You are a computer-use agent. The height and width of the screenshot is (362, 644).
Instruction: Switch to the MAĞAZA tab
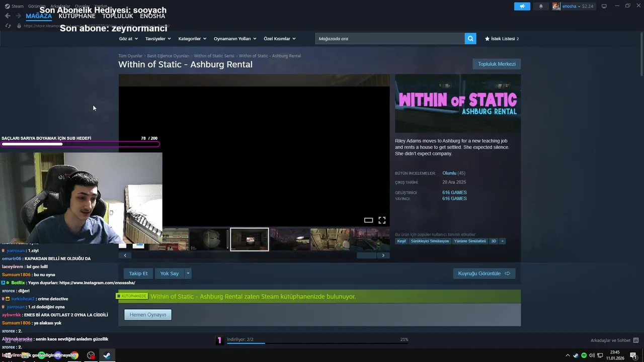point(39,16)
